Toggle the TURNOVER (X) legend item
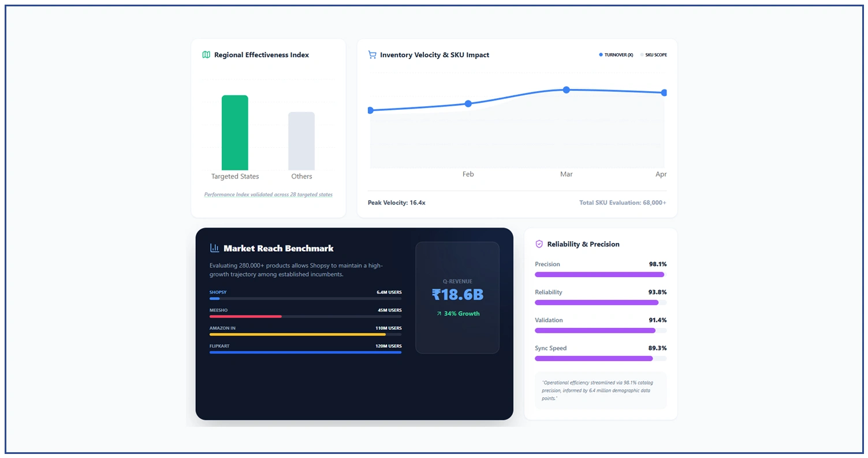 tap(616, 54)
